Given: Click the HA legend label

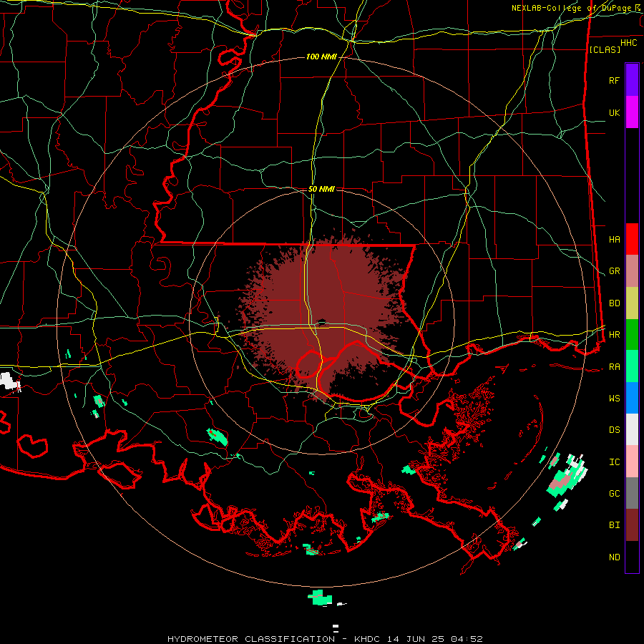Looking at the screenshot, I should (x=614, y=240).
